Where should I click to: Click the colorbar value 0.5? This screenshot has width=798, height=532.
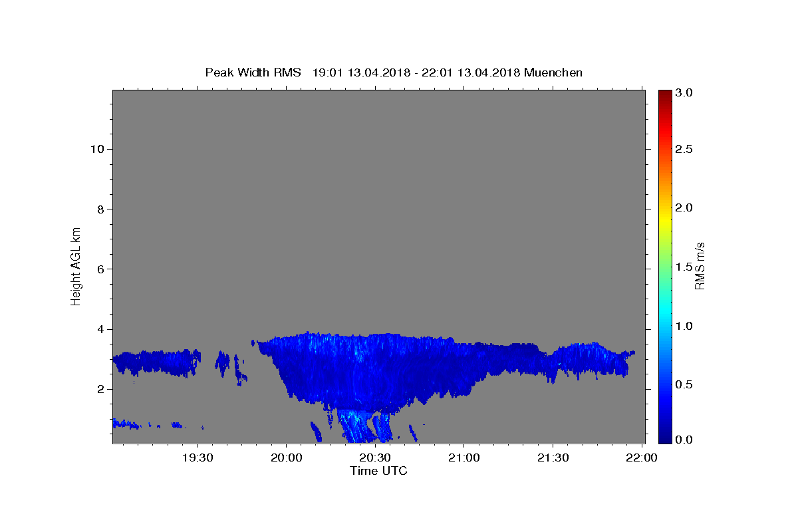click(685, 384)
